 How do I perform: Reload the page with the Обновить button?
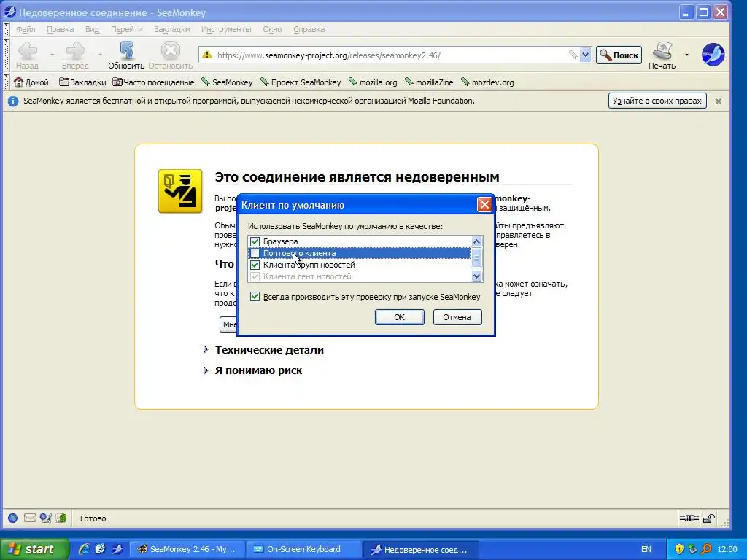125,55
